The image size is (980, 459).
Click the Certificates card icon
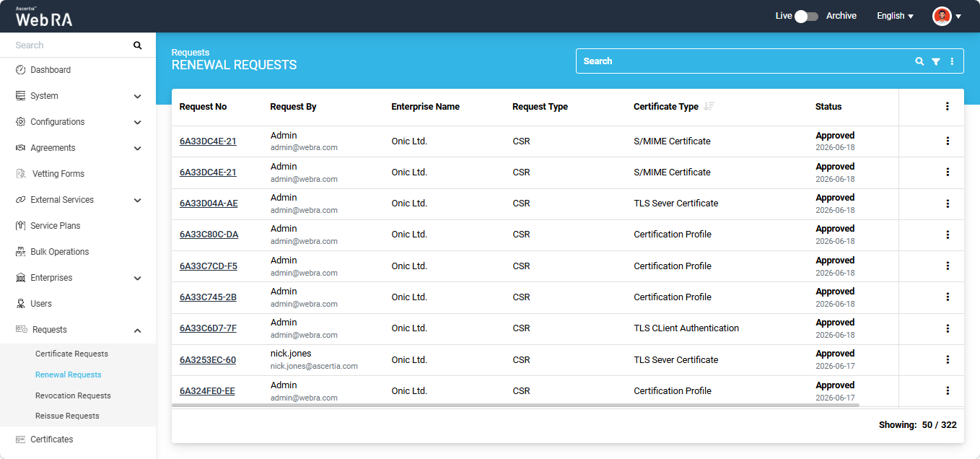20,440
